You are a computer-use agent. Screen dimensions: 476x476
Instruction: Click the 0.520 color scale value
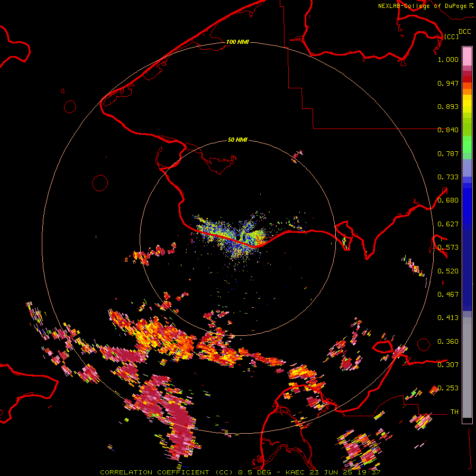click(x=448, y=271)
